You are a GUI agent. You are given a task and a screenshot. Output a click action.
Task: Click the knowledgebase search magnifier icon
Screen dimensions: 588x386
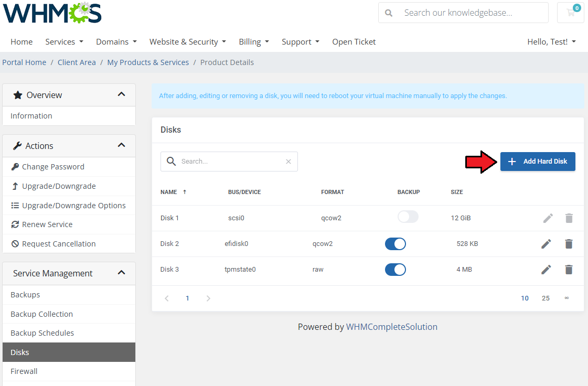pyautogui.click(x=389, y=13)
